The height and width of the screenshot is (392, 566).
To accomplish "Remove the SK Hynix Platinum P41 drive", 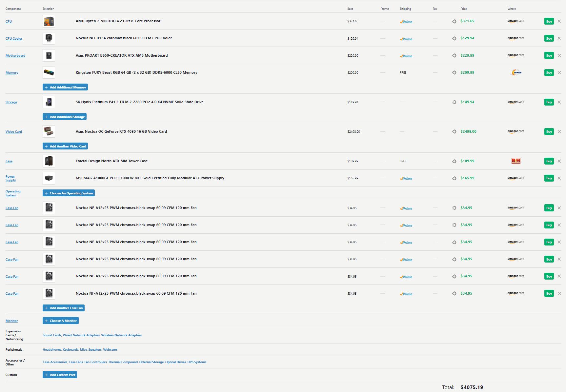I will coord(559,102).
